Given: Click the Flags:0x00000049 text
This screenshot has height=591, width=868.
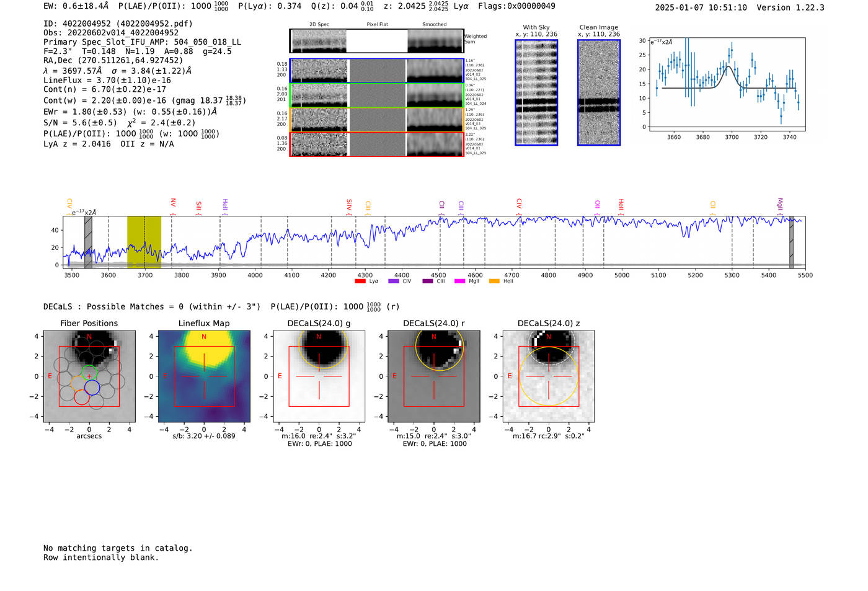Looking at the screenshot, I should tap(516, 6).
